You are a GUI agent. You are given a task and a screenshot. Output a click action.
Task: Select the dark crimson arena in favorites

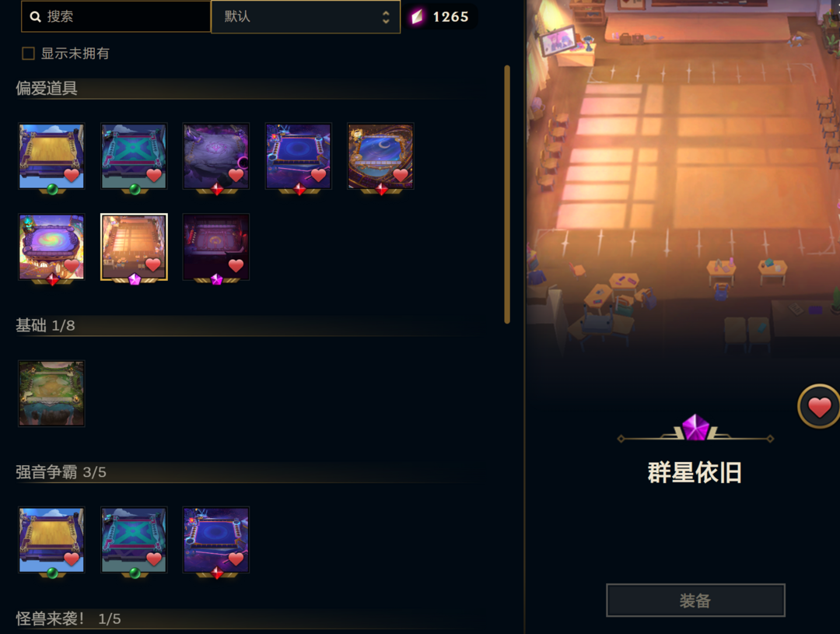point(216,247)
